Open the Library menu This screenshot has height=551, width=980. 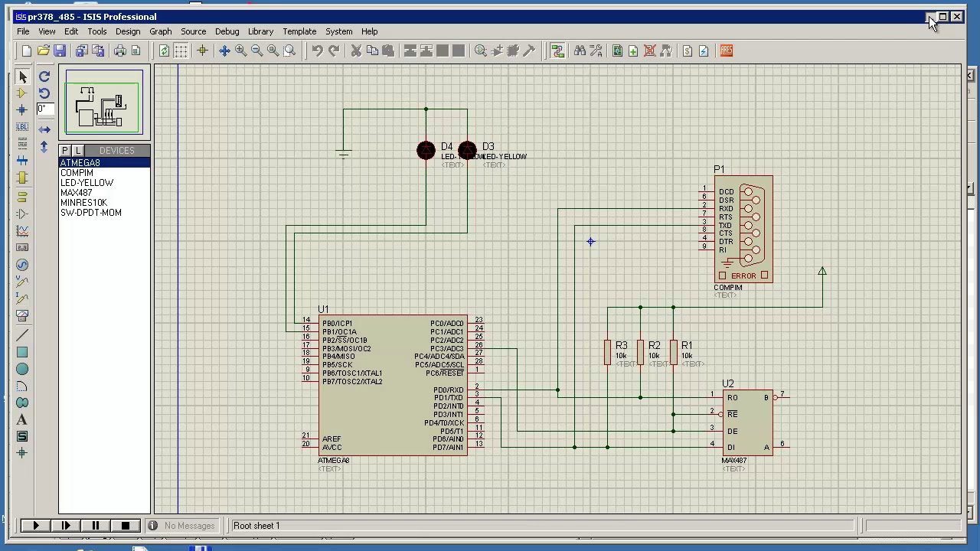(260, 31)
